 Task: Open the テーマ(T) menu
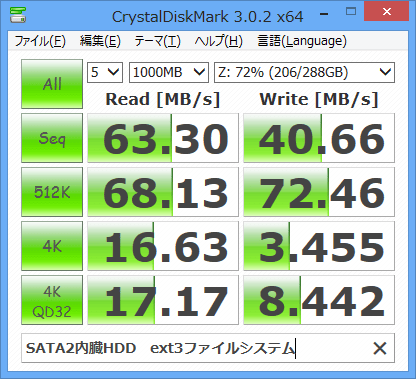coord(157,41)
